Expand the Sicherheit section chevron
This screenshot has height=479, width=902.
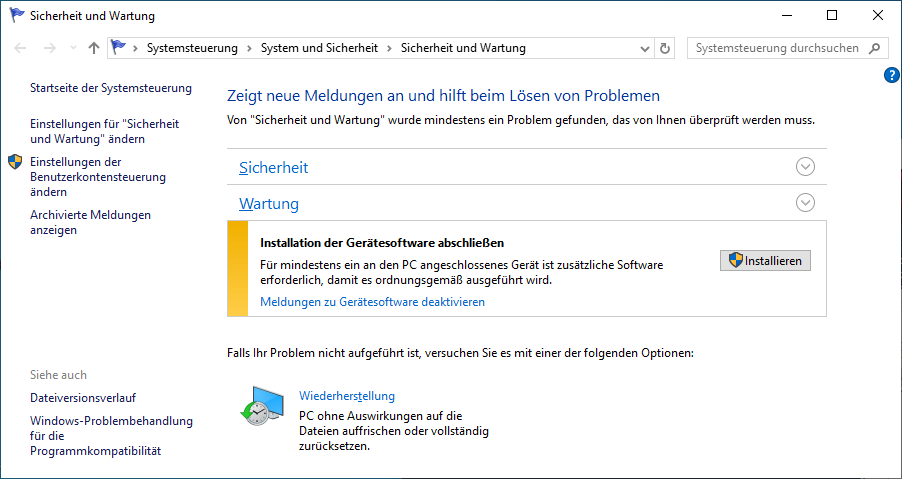click(x=805, y=167)
